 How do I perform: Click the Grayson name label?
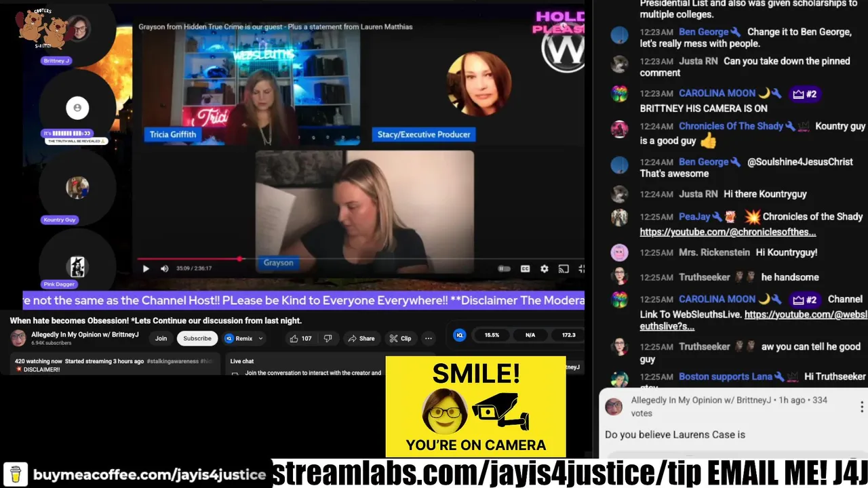click(x=279, y=263)
